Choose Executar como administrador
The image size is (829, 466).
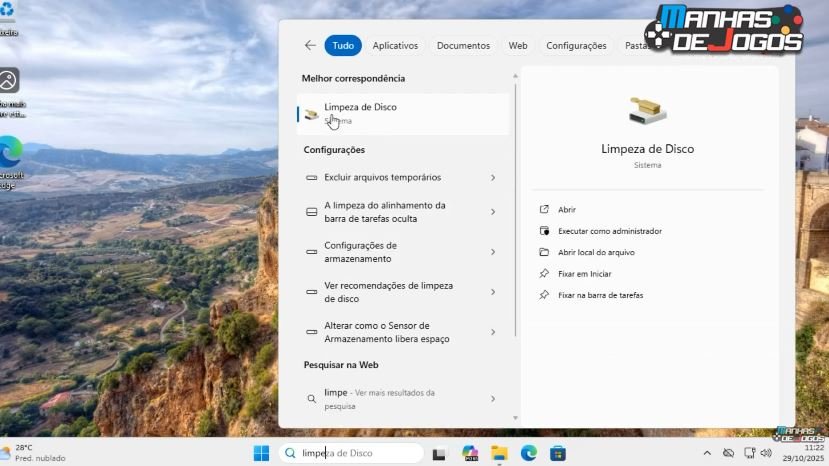[609, 231]
